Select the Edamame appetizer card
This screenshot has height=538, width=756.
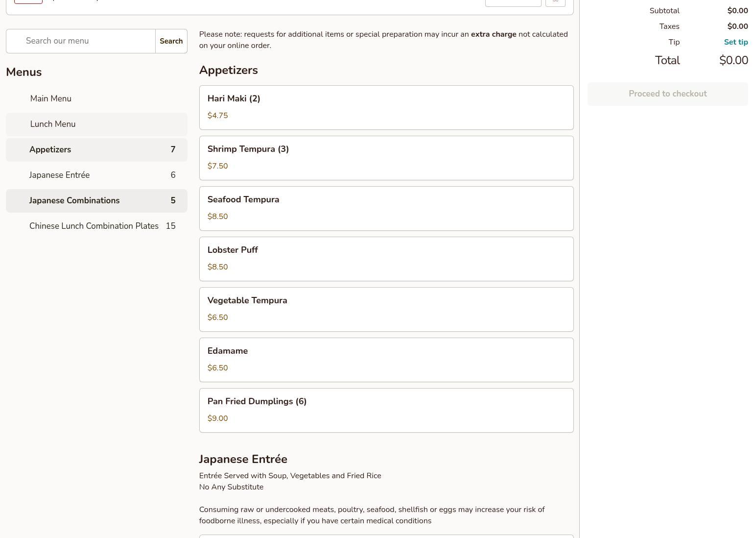point(386,360)
